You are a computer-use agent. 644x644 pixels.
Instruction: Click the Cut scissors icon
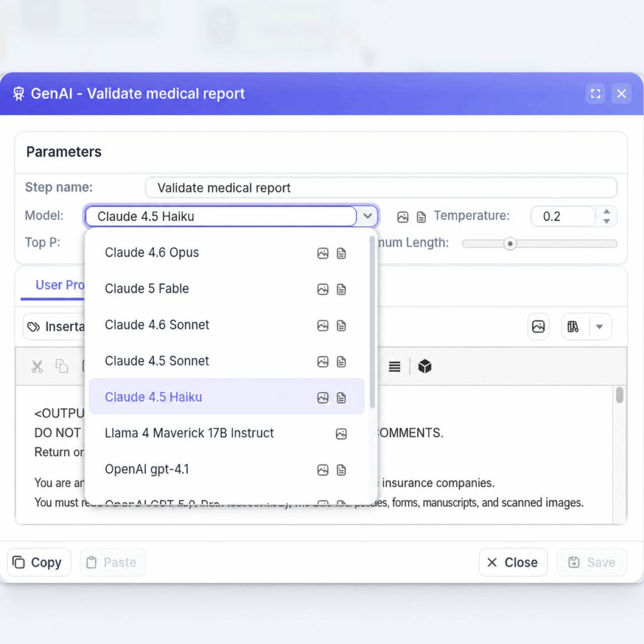37,366
